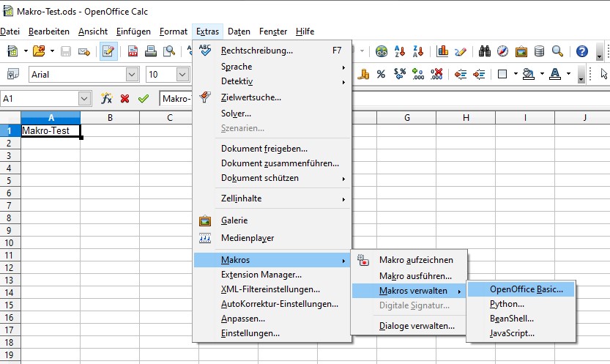Click the Name Box field showing A1
The width and height of the screenshot is (610, 364).
tap(39, 99)
